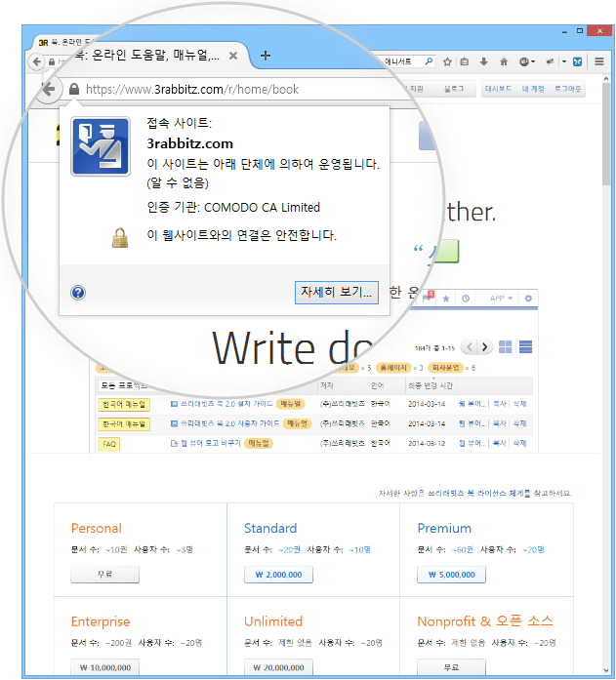Open the help icon in the security popup
This screenshot has height=680, width=616.
[78, 293]
